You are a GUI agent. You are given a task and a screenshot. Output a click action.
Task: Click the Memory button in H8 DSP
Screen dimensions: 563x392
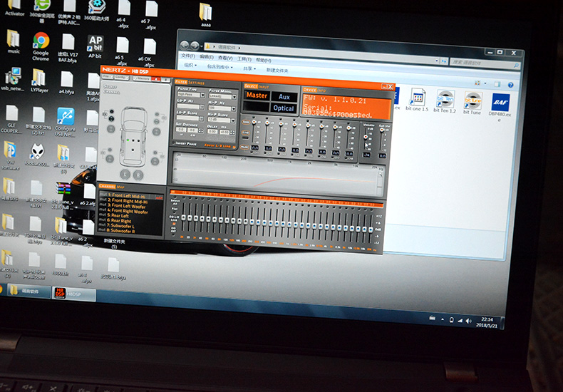coord(141,78)
